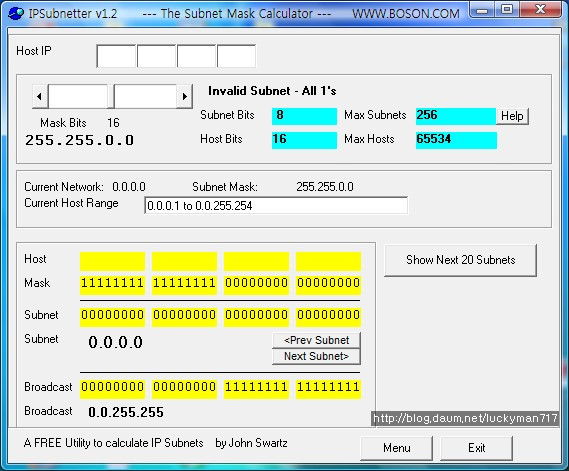569x471 pixels.
Task: Click the fourth Host IP octet field
Action: coord(236,56)
